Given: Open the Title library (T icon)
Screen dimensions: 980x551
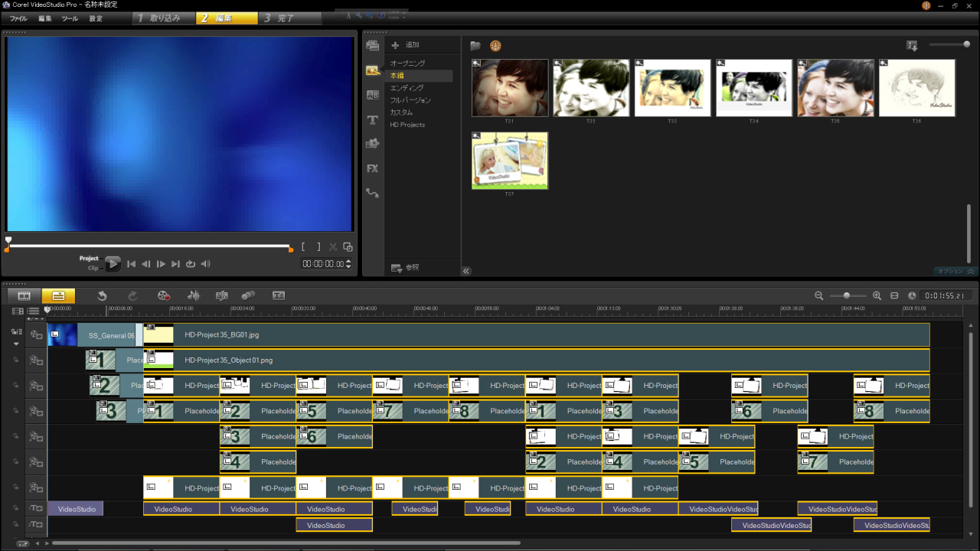Looking at the screenshot, I should [x=373, y=120].
